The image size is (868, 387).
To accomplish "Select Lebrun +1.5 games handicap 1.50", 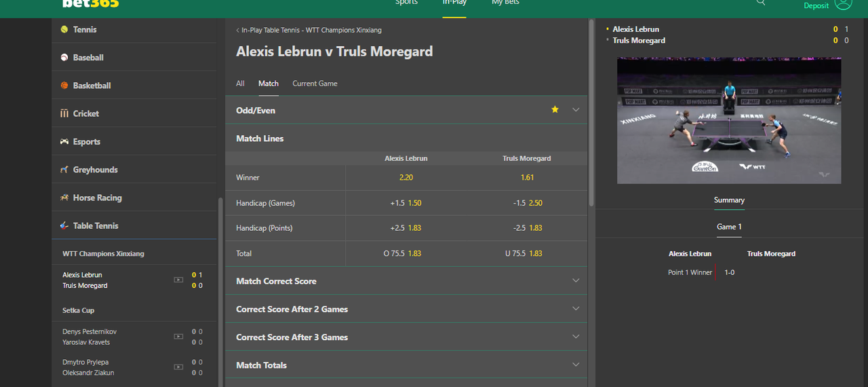I will click(x=406, y=203).
